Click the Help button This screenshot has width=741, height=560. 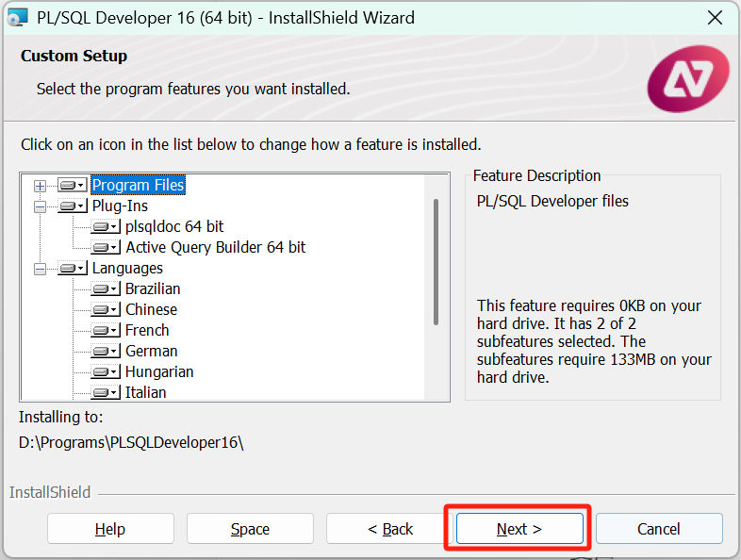click(x=110, y=529)
